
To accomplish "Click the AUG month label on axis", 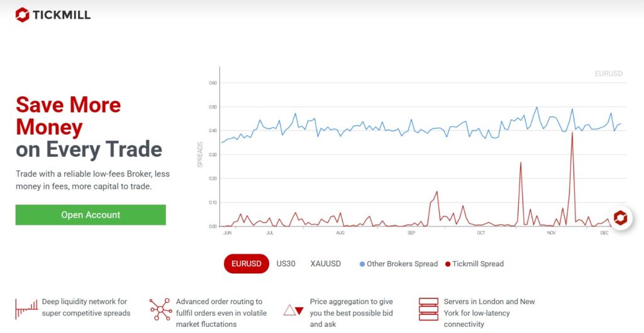I will [340, 233].
